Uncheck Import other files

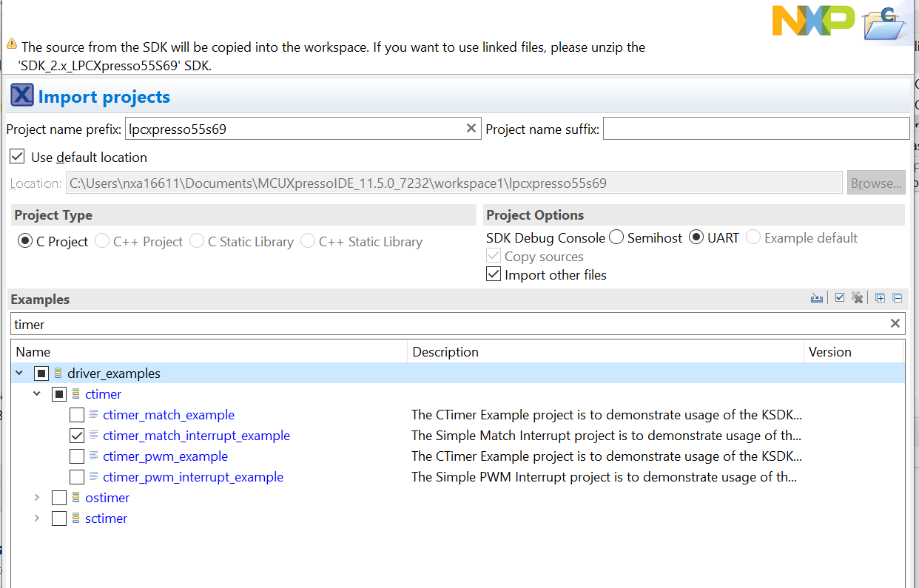pyautogui.click(x=494, y=274)
